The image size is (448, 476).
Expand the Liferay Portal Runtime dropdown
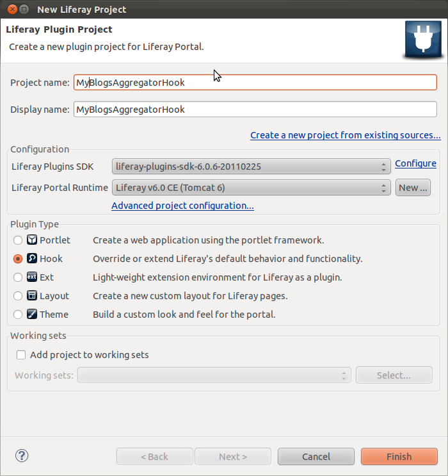pyautogui.click(x=251, y=188)
